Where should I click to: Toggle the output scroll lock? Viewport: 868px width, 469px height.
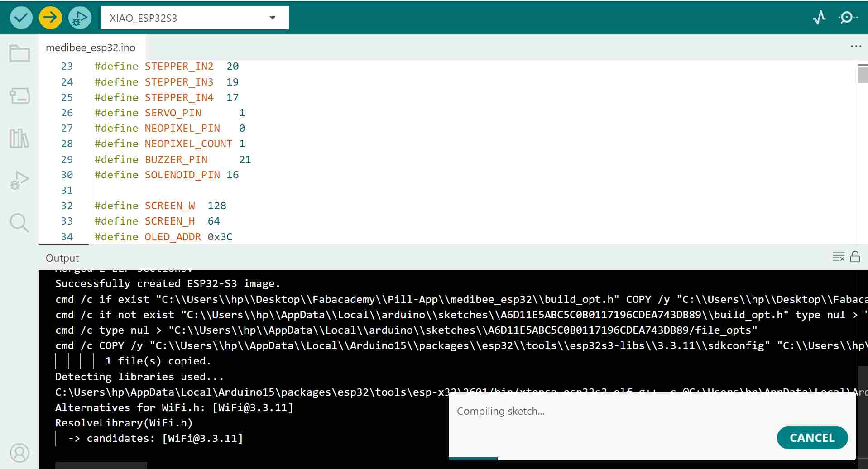click(855, 257)
